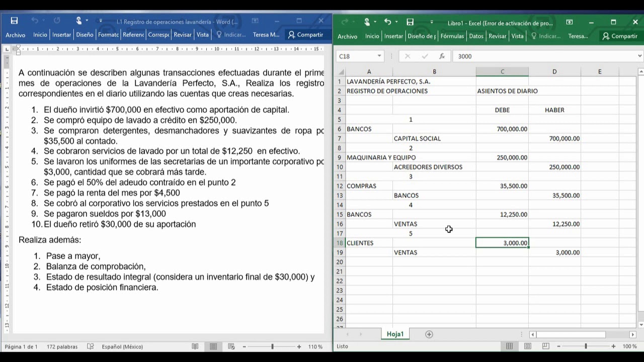Screen dimensions: 644x362
Task: Click 172 palabras word count
Action: [x=62, y=347]
